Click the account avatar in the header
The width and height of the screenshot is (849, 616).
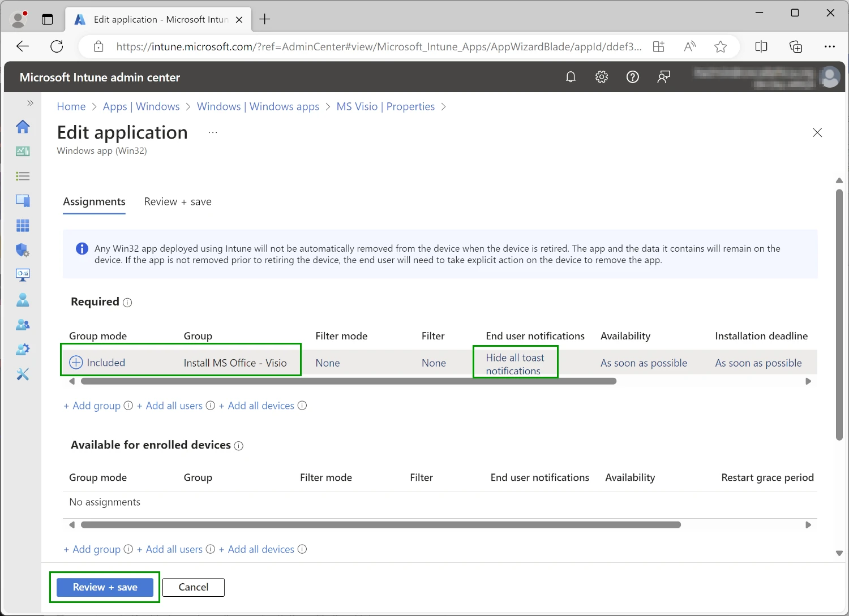coord(830,77)
